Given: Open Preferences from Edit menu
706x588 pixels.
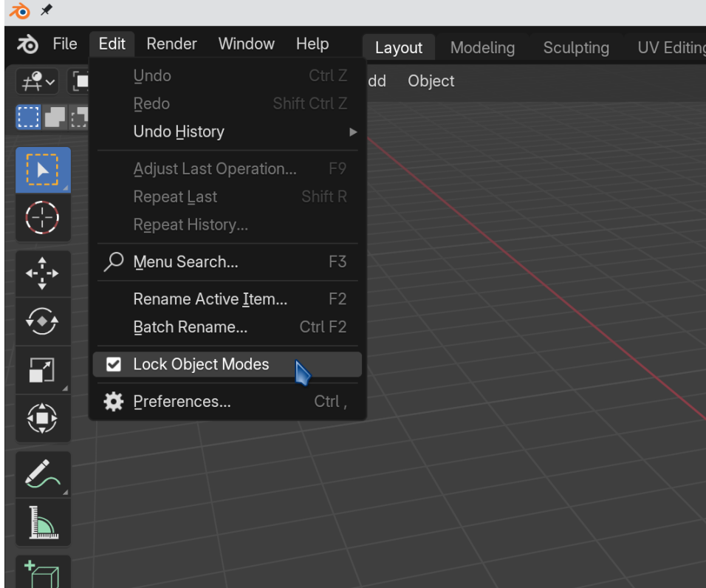Looking at the screenshot, I should pyautogui.click(x=227, y=402).
